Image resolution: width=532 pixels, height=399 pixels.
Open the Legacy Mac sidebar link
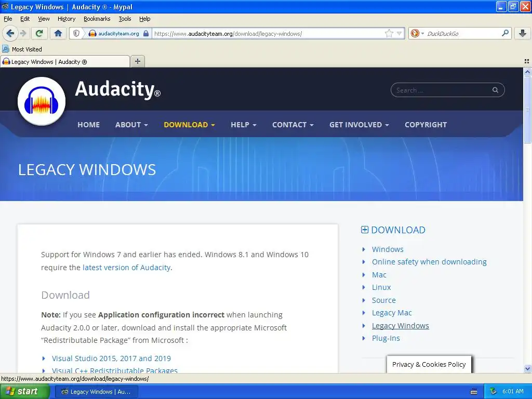(392, 313)
